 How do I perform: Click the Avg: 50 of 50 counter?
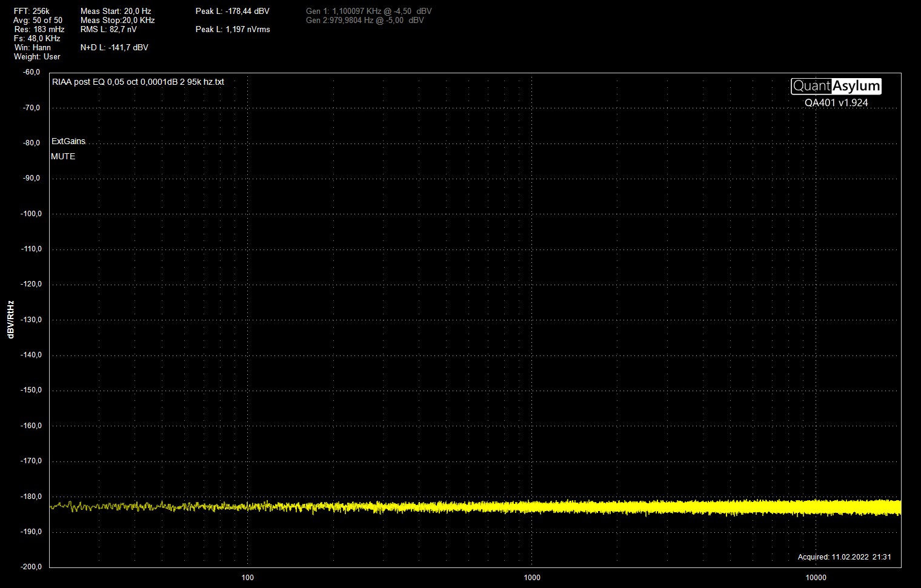(38, 20)
